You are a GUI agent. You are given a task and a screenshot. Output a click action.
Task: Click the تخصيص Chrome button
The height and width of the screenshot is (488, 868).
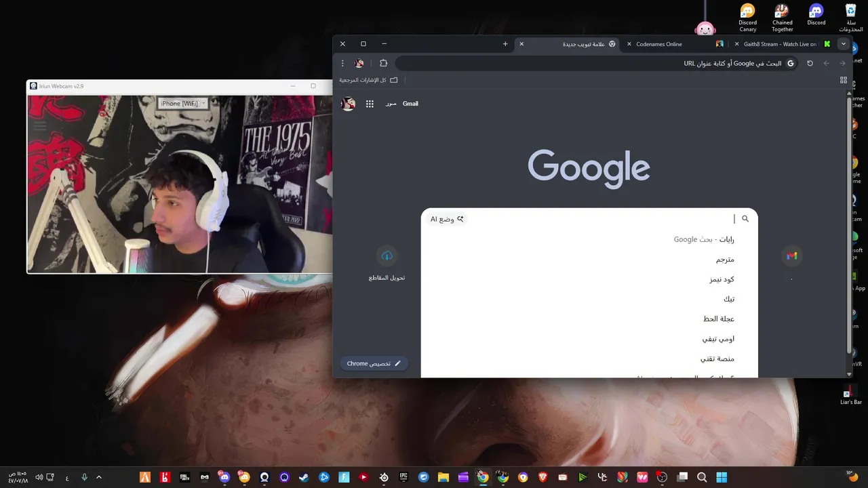(374, 363)
